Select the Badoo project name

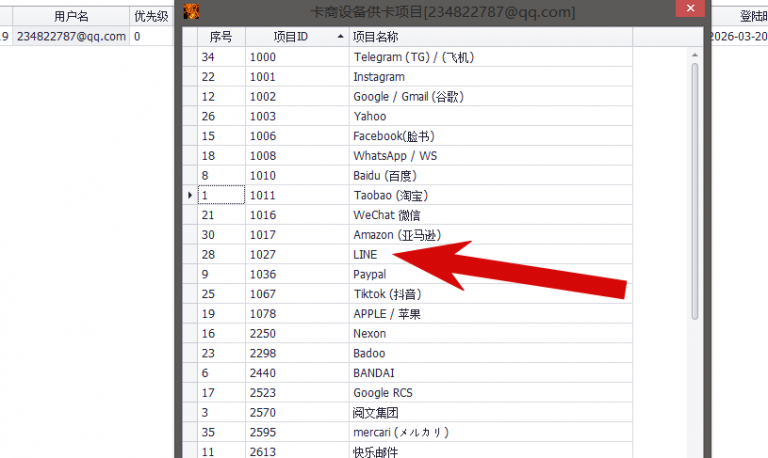coord(369,353)
